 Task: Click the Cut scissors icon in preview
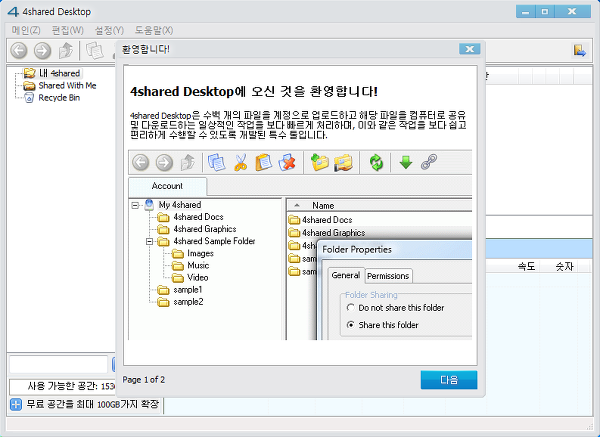240,162
